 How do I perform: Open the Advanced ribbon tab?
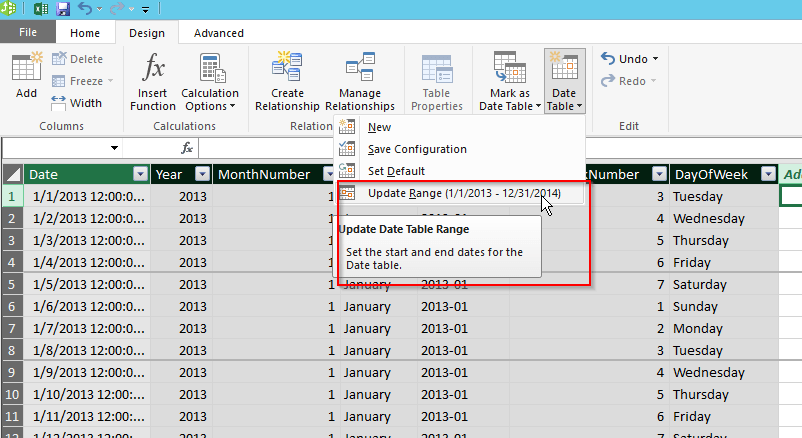click(x=218, y=33)
